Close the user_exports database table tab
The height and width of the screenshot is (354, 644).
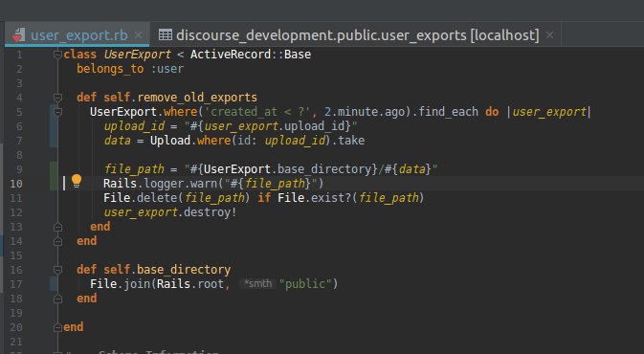pyautogui.click(x=549, y=35)
